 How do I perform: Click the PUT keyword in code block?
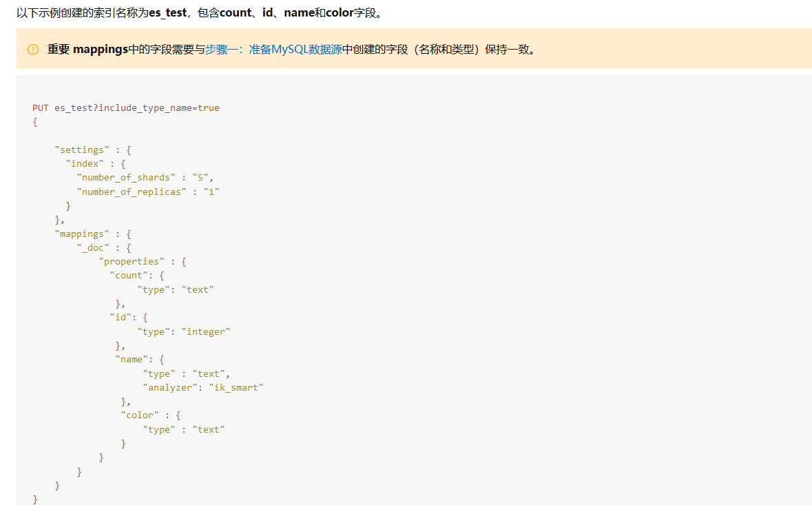click(41, 107)
